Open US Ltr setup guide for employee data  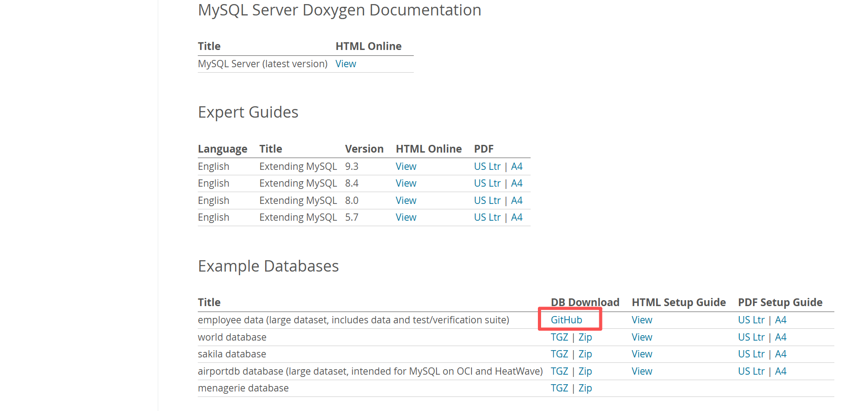751,320
